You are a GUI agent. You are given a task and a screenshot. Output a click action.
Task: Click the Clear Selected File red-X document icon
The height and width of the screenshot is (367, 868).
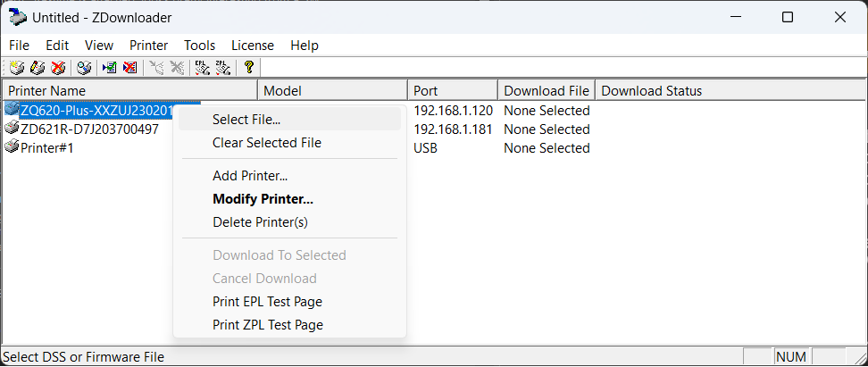point(129,68)
